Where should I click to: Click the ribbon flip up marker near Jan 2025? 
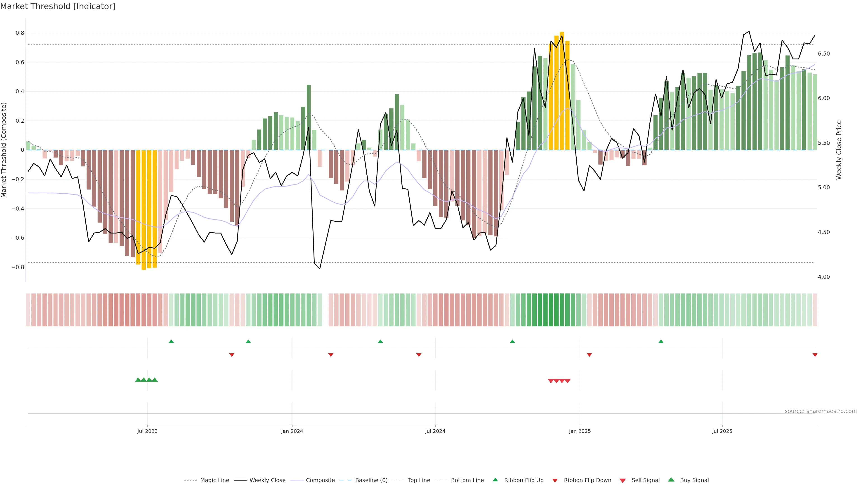pyautogui.click(x=512, y=342)
